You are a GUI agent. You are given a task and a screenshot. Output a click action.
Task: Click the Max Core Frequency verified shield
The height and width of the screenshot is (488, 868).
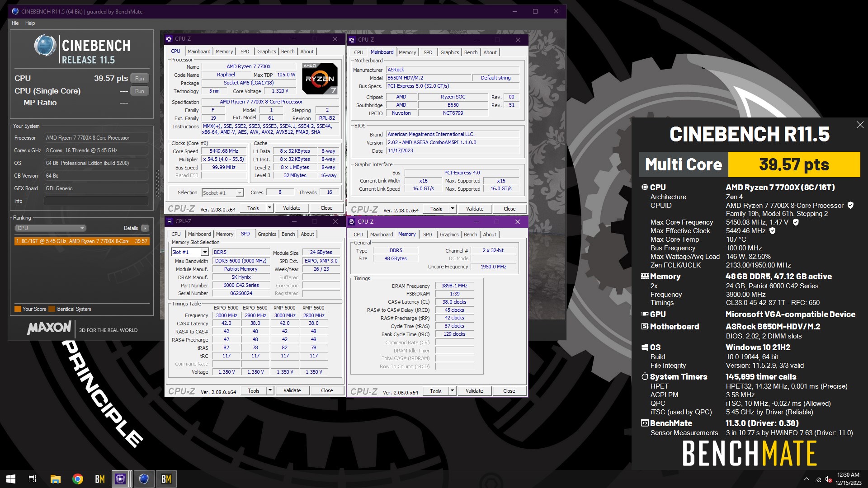coord(796,222)
